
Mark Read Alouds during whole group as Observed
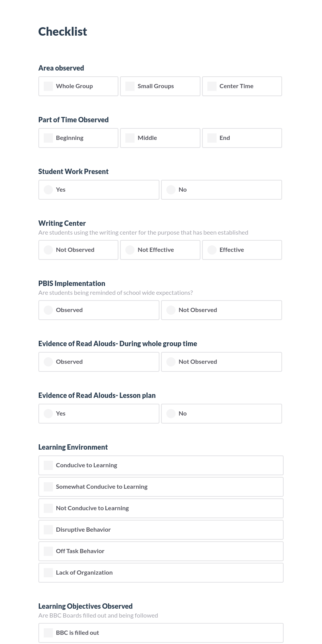coord(48,362)
